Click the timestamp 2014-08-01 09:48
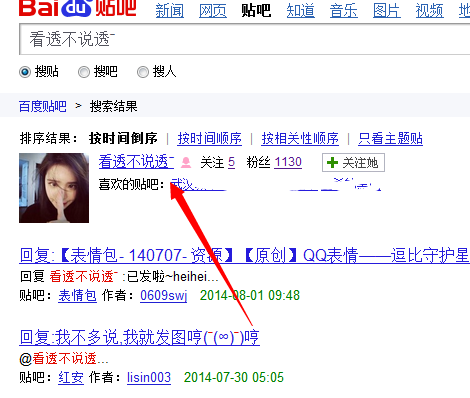This screenshot has width=470, height=398. click(x=250, y=295)
